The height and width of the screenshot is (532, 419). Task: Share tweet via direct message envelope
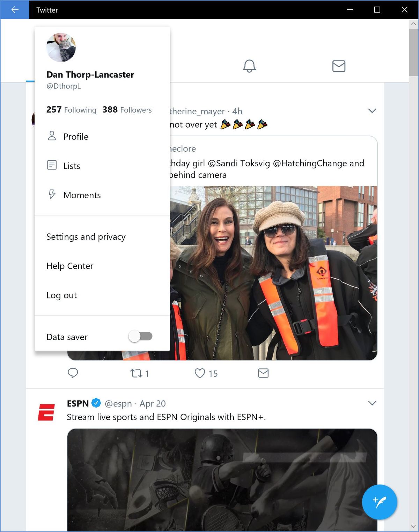[x=263, y=373]
